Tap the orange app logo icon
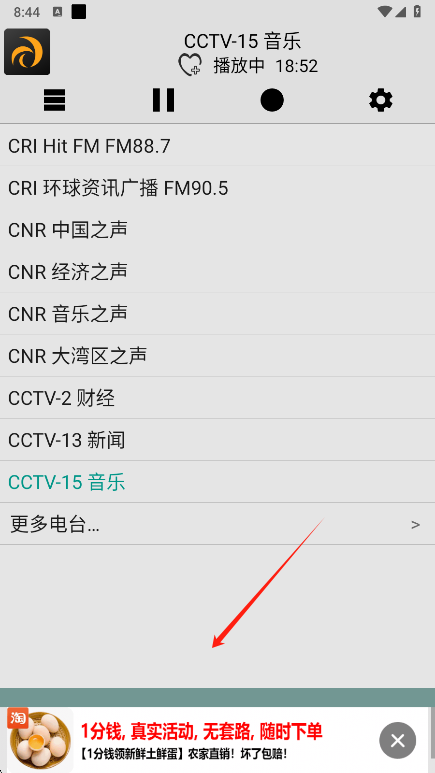Image resolution: width=435 pixels, height=773 pixels. [27, 52]
